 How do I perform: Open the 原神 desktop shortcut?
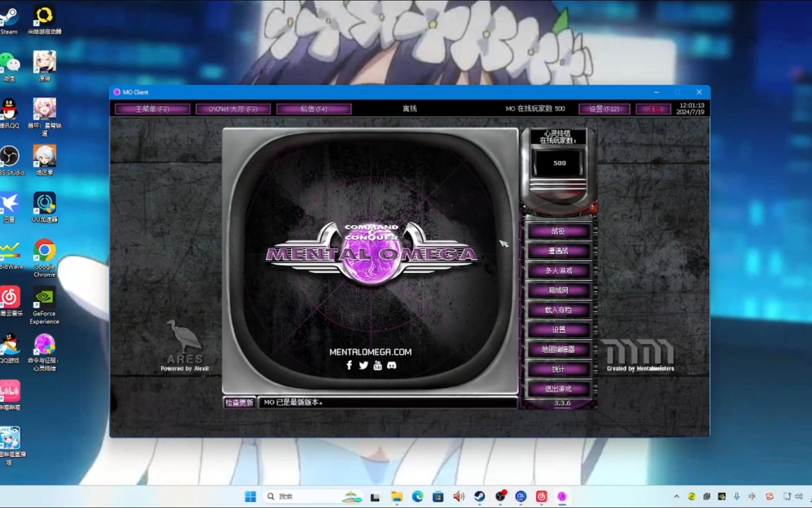click(x=44, y=66)
